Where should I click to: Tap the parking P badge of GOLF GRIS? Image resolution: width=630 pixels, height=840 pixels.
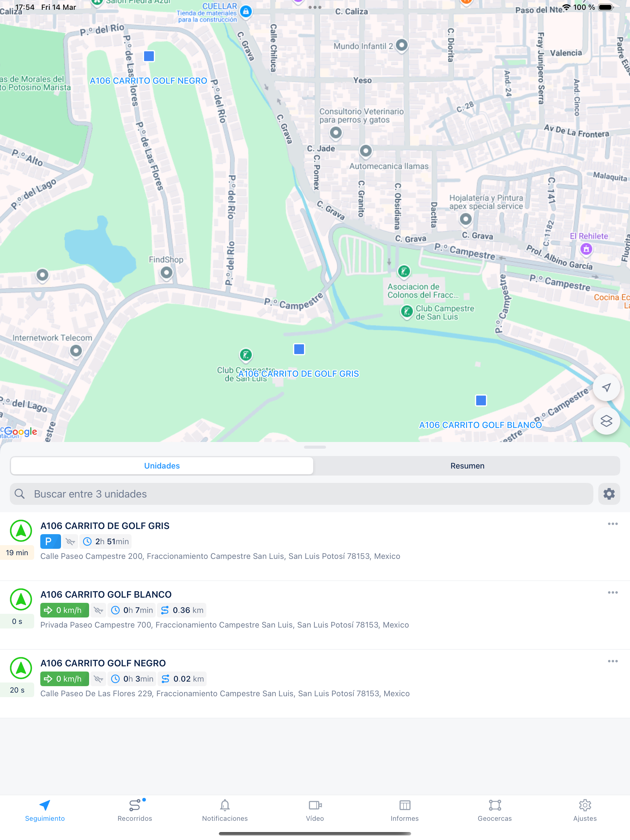(x=50, y=541)
